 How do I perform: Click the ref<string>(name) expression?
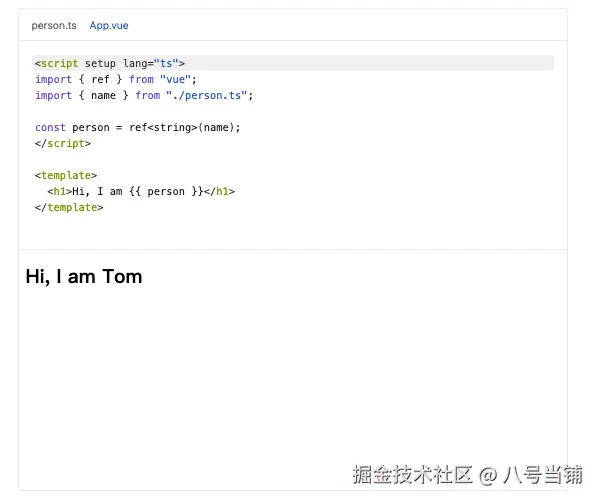tap(182, 127)
